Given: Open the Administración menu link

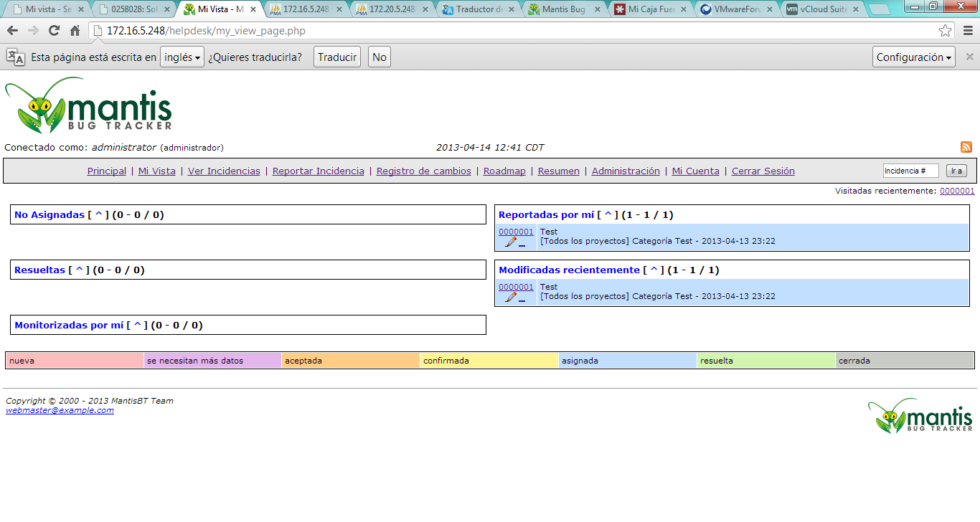Looking at the screenshot, I should point(626,171).
